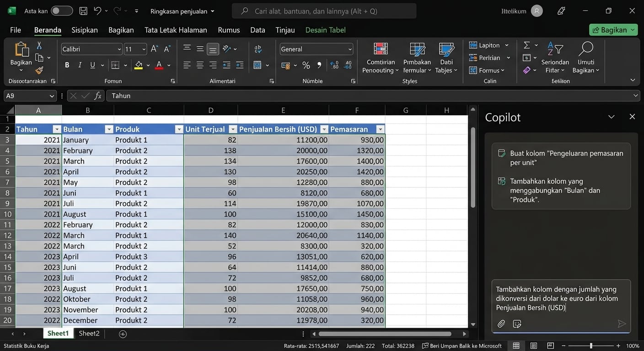Screen dimensions: 644x351
Task: Send the Copilot prompt with the arrow
Action: (622, 324)
